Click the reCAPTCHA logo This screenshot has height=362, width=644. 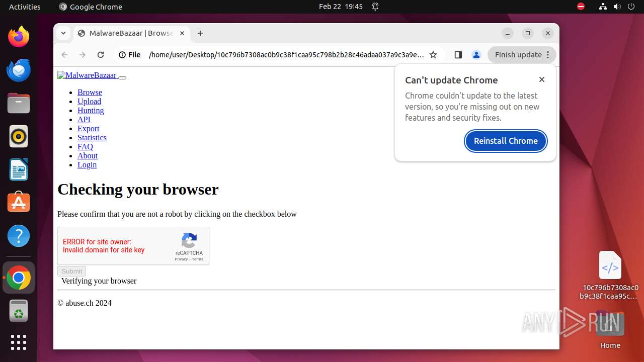(189, 240)
